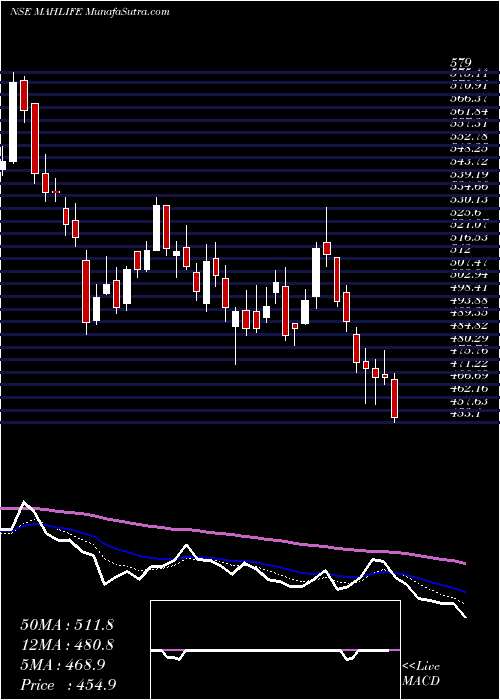Click the 579 top price label

462,64
